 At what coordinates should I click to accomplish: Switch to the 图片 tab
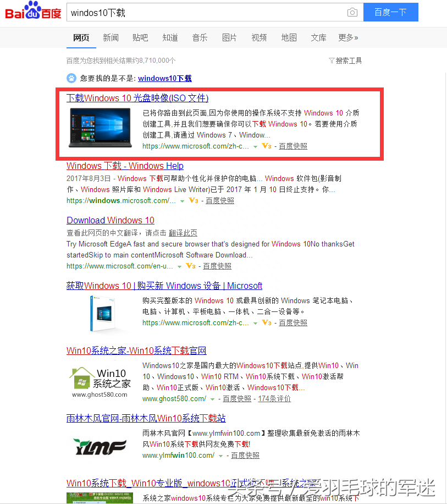(x=229, y=37)
